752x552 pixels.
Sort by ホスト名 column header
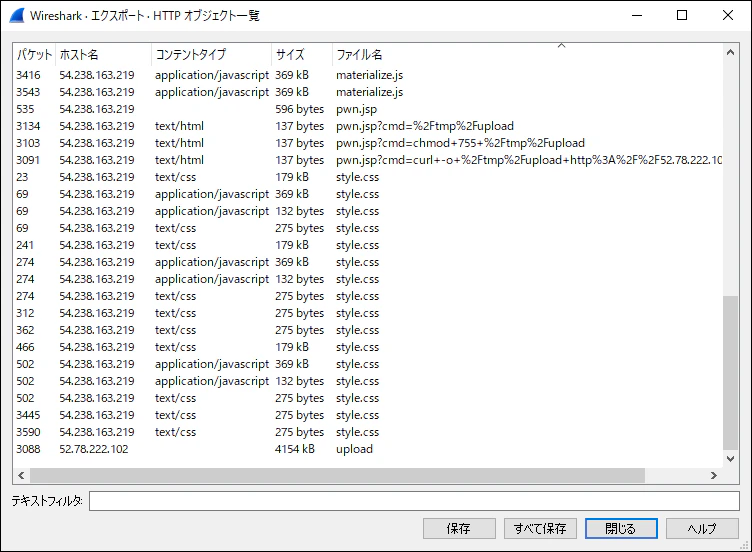(x=103, y=55)
